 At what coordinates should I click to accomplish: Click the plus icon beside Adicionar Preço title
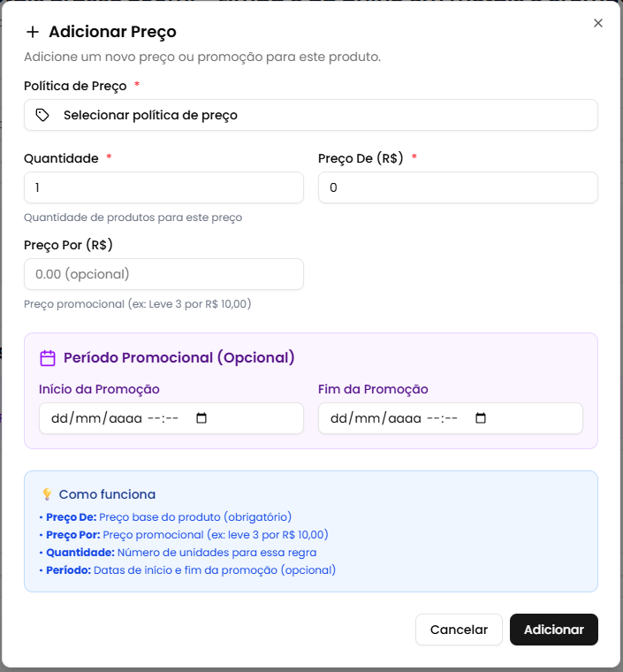tap(33, 32)
